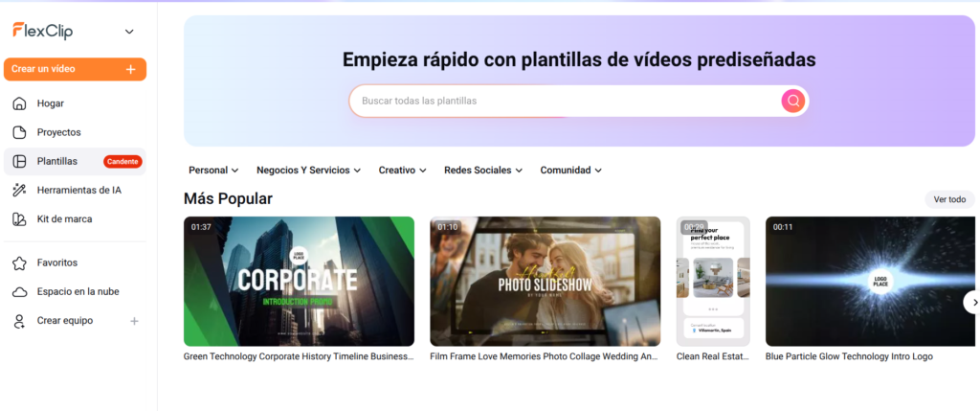Open Crear equipo in the sidebar
The image size is (980, 411).
click(75, 321)
